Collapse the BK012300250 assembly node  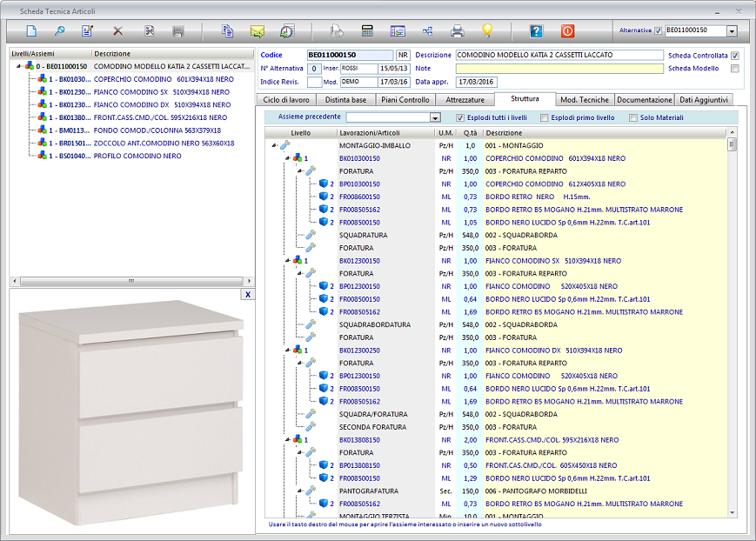pyautogui.click(x=288, y=350)
